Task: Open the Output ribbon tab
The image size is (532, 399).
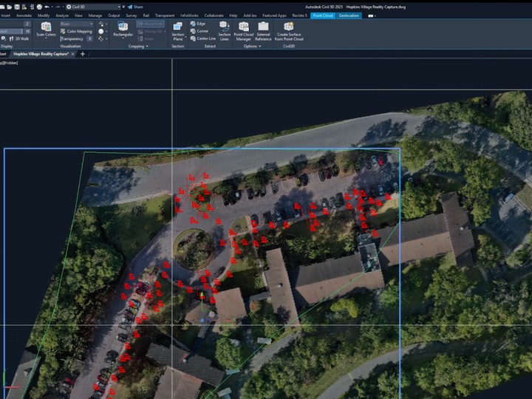Action: tap(114, 16)
